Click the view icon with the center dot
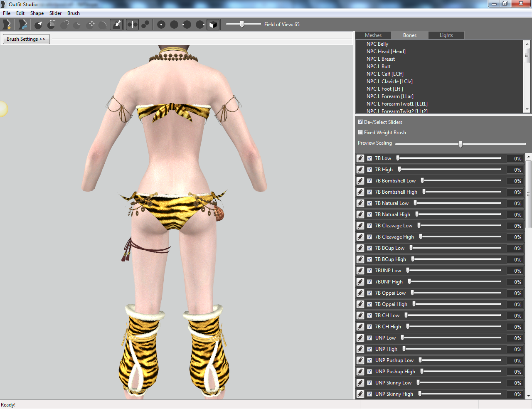The height and width of the screenshot is (409, 532). click(x=161, y=25)
